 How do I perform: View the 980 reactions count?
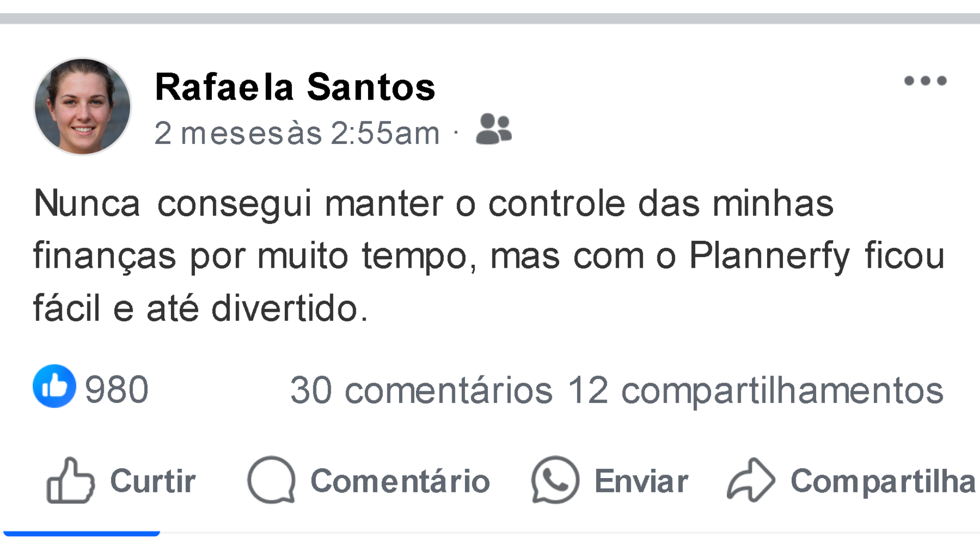117,390
